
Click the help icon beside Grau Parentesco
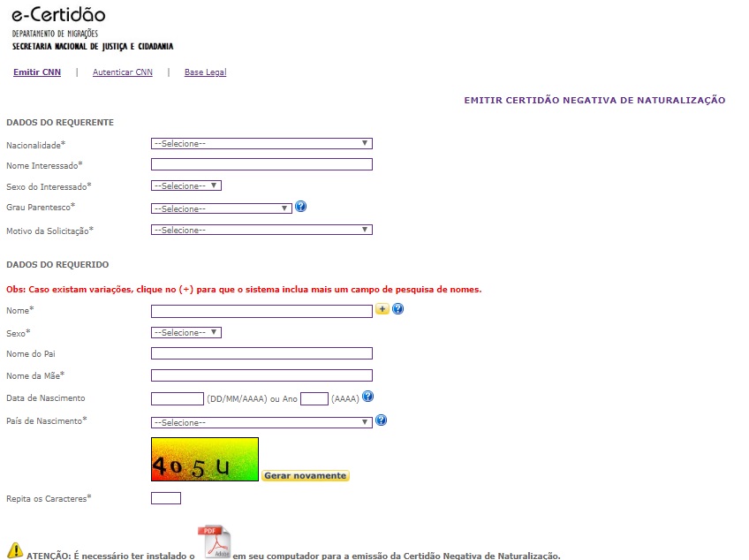point(300,207)
